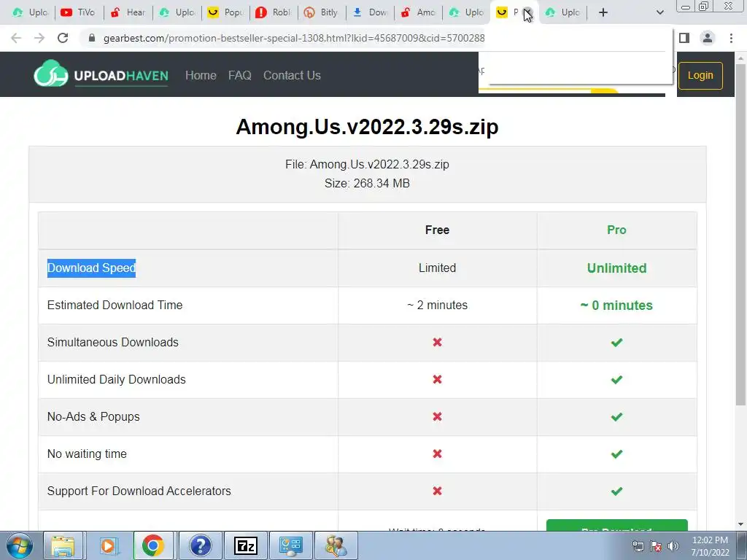Image resolution: width=747 pixels, height=560 pixels.
Task: Open the Chrome profile avatar icon
Action: point(708,38)
